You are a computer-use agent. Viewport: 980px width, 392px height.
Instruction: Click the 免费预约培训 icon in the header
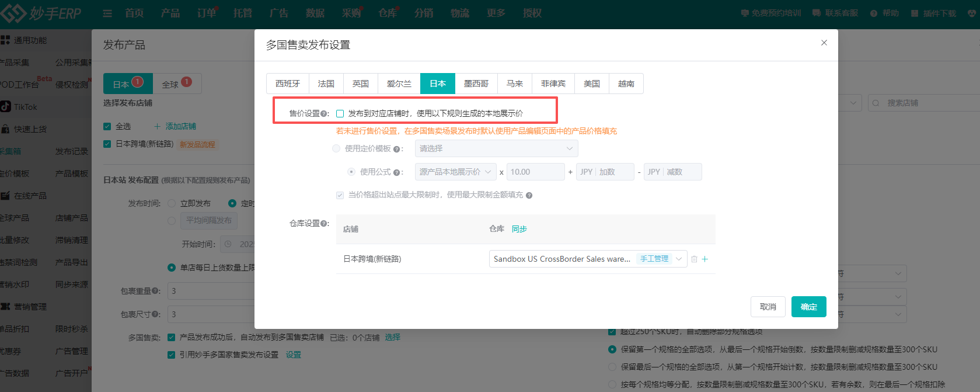click(745, 13)
